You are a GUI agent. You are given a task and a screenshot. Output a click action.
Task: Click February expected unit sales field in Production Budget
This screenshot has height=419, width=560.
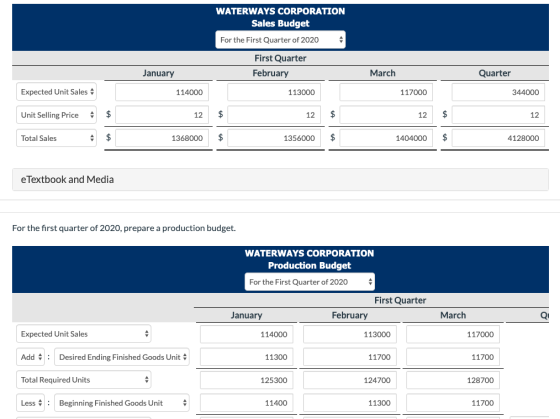[x=350, y=334]
